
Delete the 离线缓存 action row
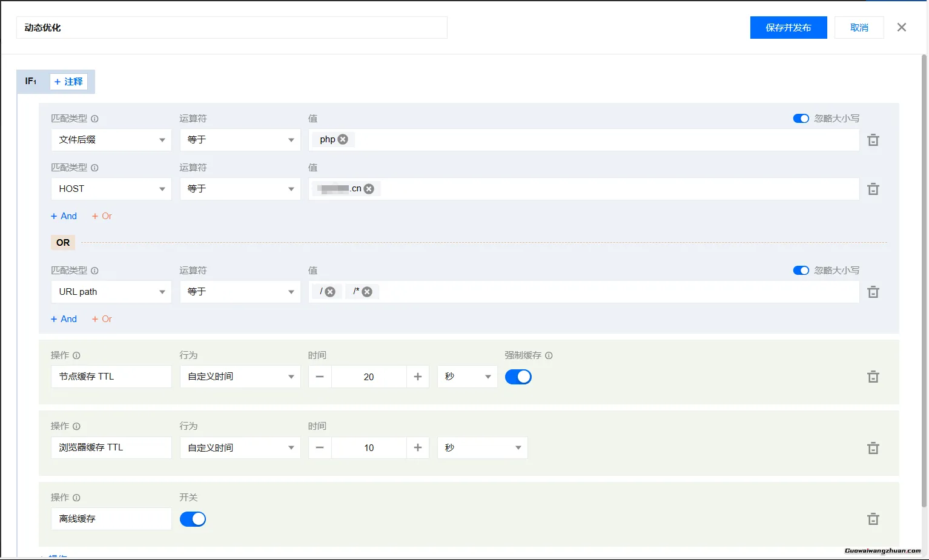(873, 519)
